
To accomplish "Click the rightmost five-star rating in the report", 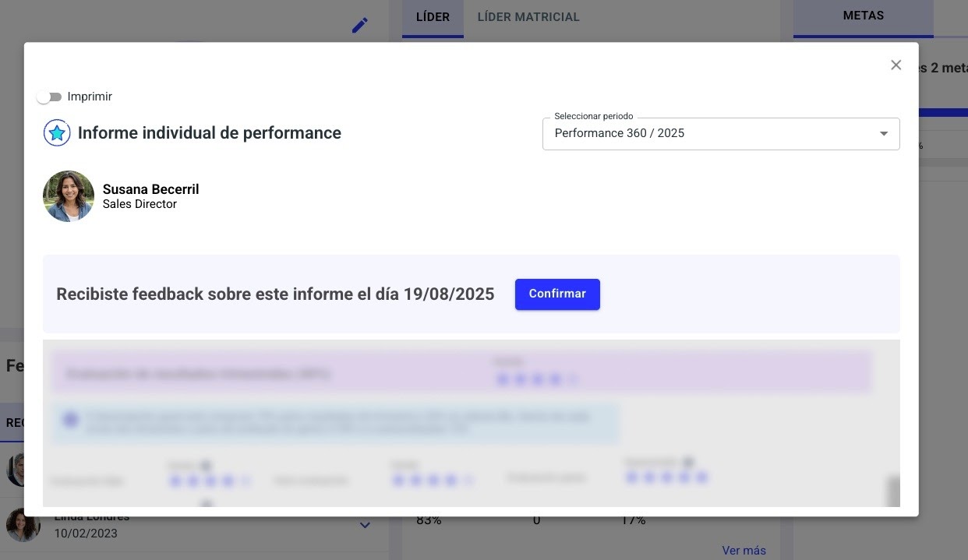I will pyautogui.click(x=666, y=477).
